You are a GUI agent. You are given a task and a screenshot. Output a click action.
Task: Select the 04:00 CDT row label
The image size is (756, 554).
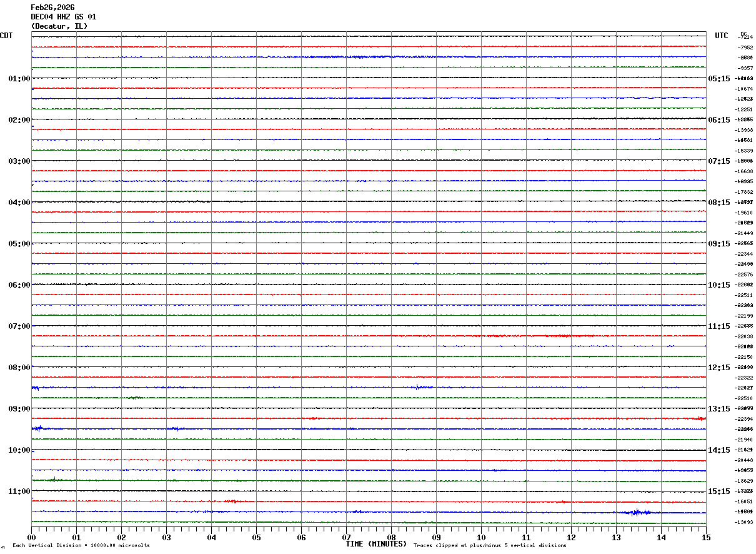[x=19, y=202]
